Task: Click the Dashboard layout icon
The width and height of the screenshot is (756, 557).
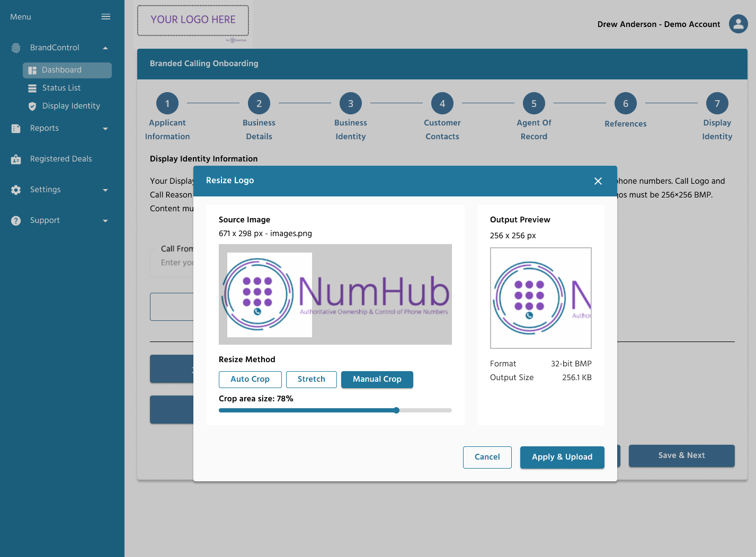Action: [x=32, y=70]
